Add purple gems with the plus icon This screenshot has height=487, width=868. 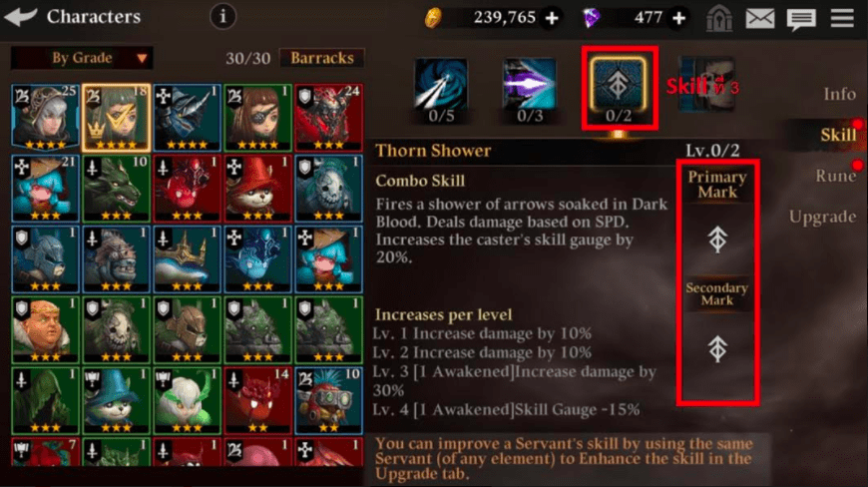(678, 18)
